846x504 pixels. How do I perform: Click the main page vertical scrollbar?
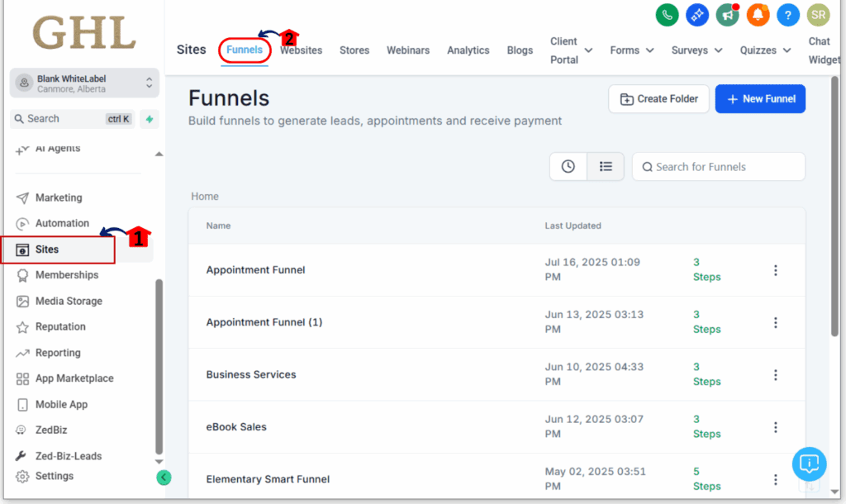click(x=834, y=206)
